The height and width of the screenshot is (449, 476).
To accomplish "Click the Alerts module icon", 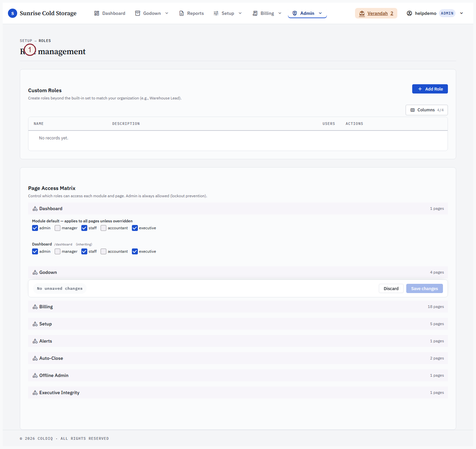I will click(35, 341).
